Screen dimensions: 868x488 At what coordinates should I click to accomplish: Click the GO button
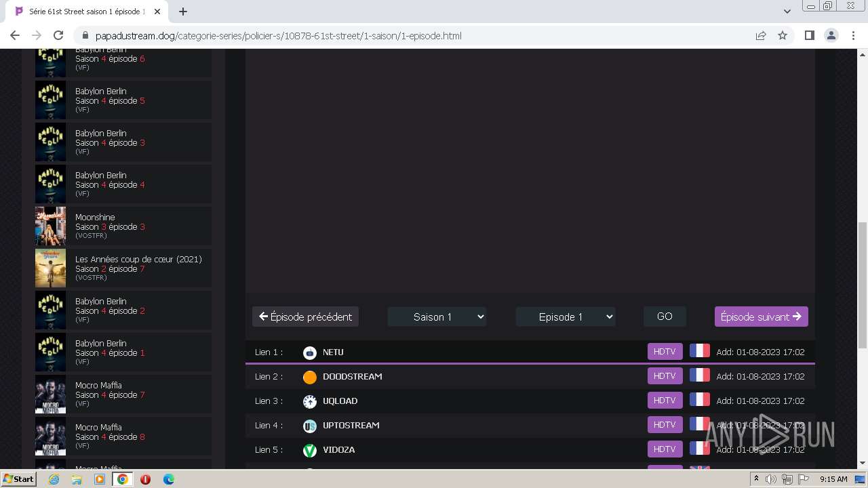pyautogui.click(x=665, y=317)
